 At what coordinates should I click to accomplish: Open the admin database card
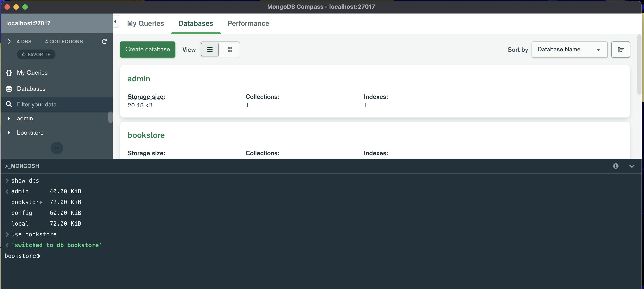coord(375,91)
